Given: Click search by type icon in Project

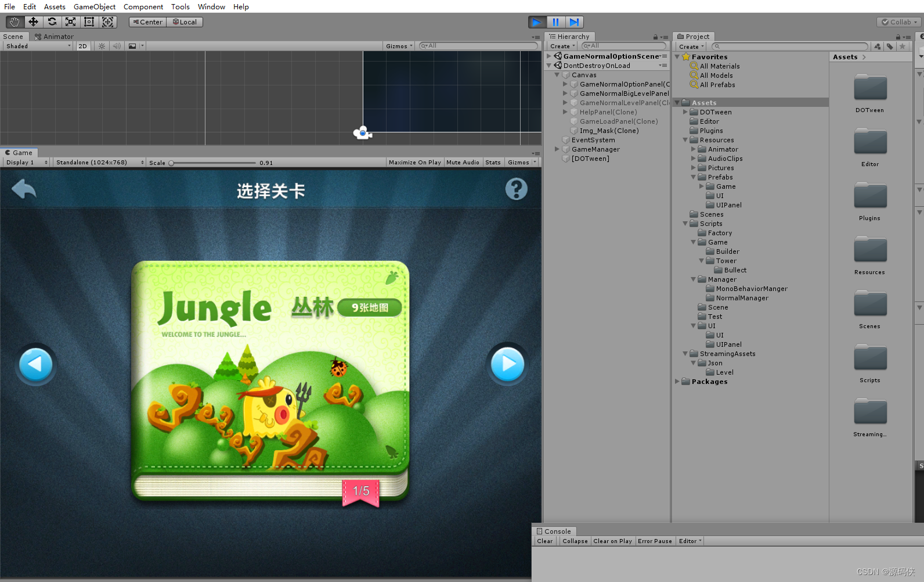Looking at the screenshot, I should tap(878, 46).
